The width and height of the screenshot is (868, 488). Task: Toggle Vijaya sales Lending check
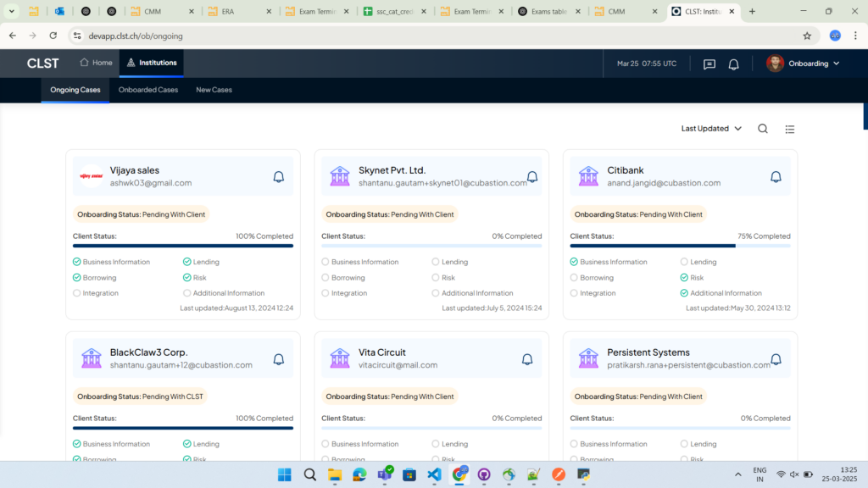pos(187,262)
